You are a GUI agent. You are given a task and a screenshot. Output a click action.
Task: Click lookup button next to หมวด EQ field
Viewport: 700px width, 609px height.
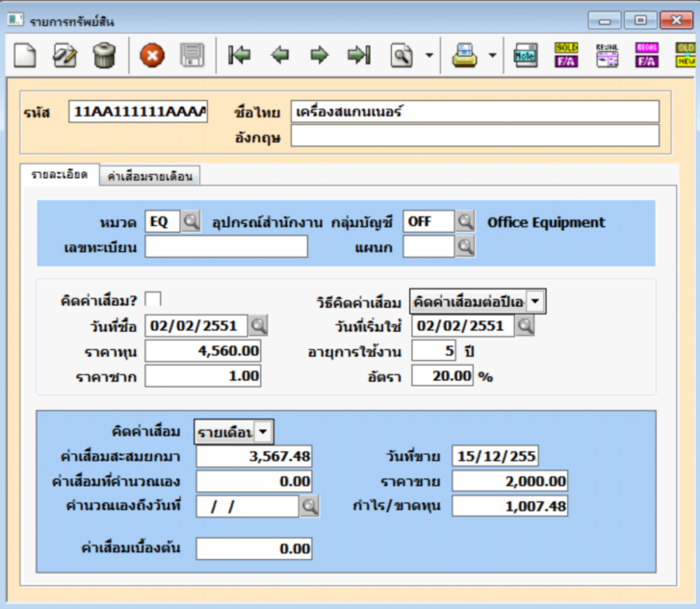point(191,222)
